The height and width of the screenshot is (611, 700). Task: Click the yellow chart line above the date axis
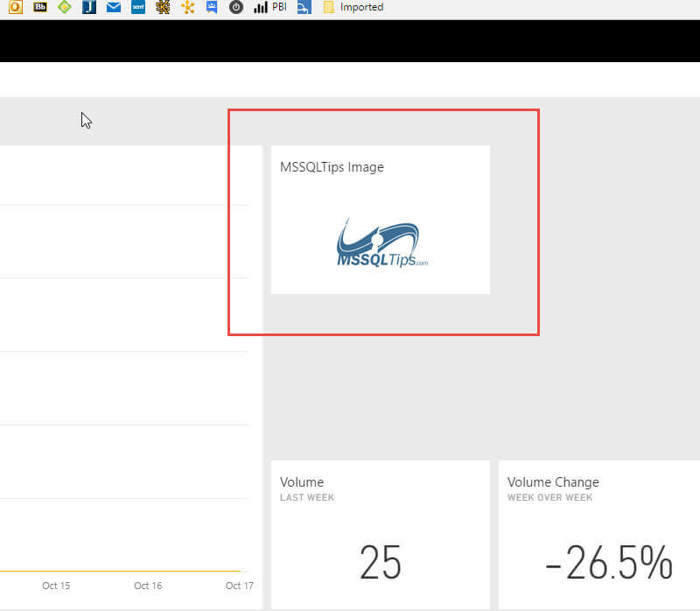coord(121,572)
